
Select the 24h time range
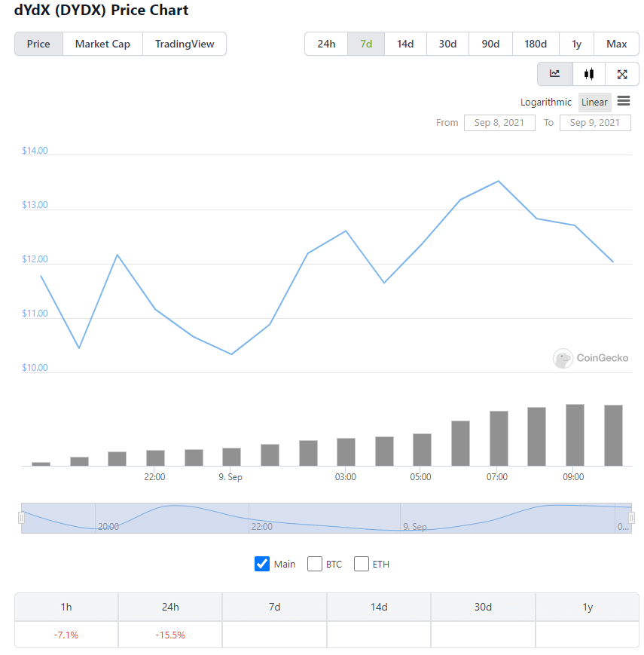click(x=326, y=44)
